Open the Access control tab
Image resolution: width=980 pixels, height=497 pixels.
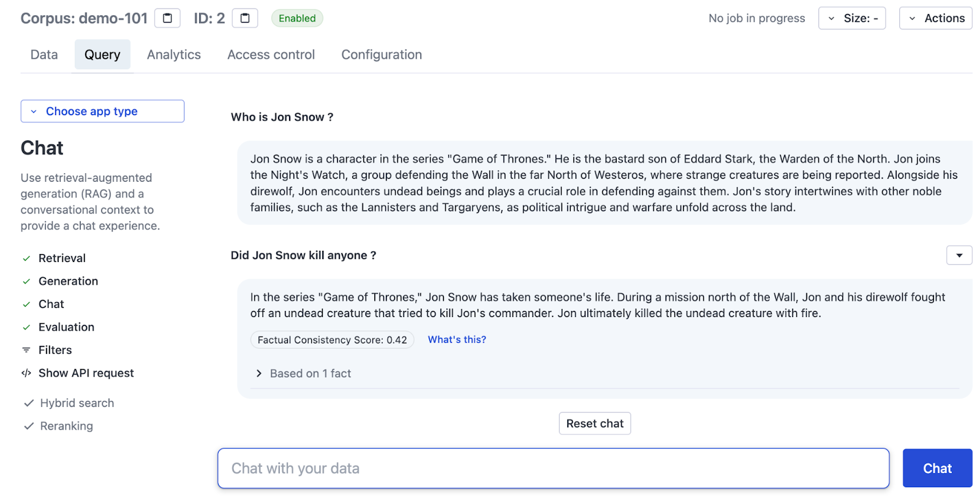coord(271,54)
